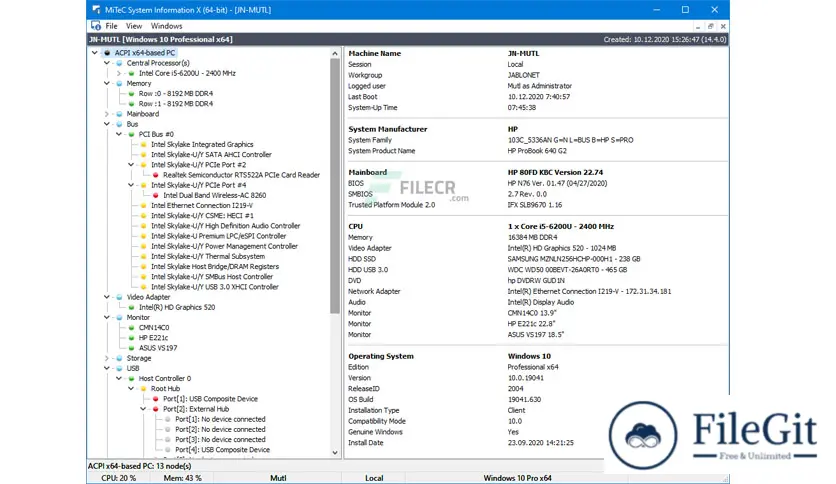Select Port[4]: USB Composite Device
The width and height of the screenshot is (836, 484).
(x=222, y=450)
